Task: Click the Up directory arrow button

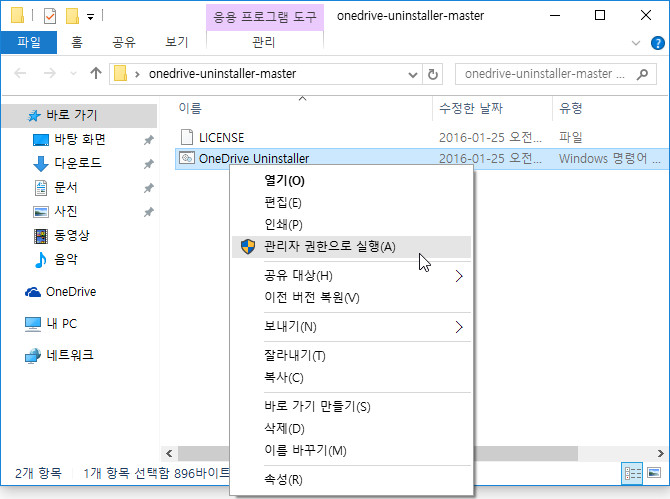Action: [x=96, y=74]
